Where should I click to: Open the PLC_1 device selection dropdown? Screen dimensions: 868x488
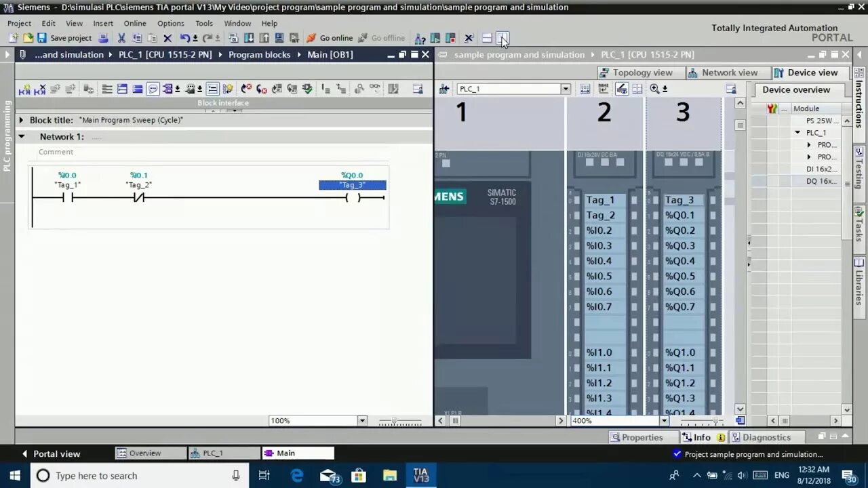(x=566, y=89)
